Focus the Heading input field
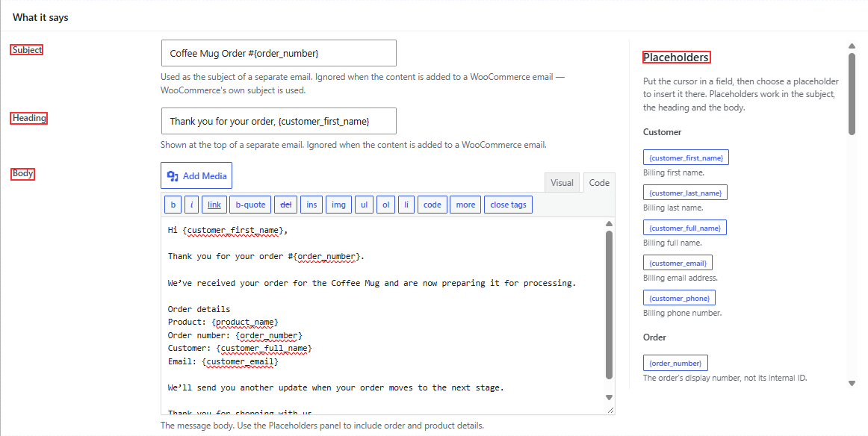868x436 pixels. coord(279,121)
